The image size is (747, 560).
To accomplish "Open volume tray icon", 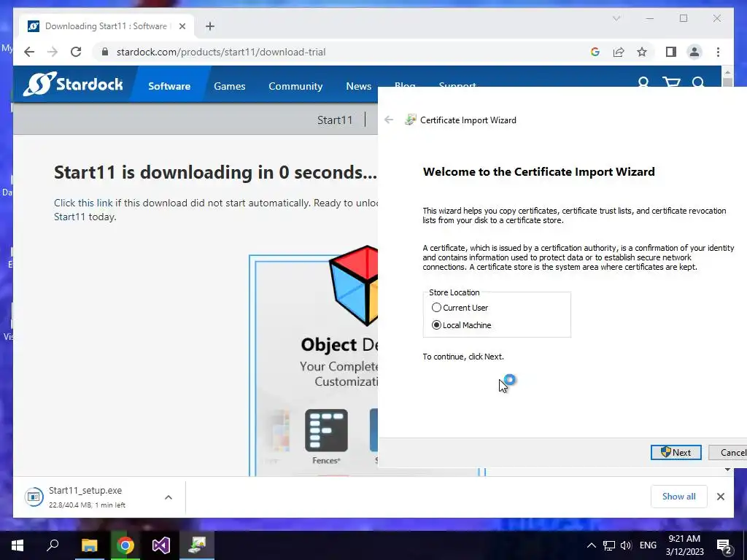I will (x=626, y=545).
